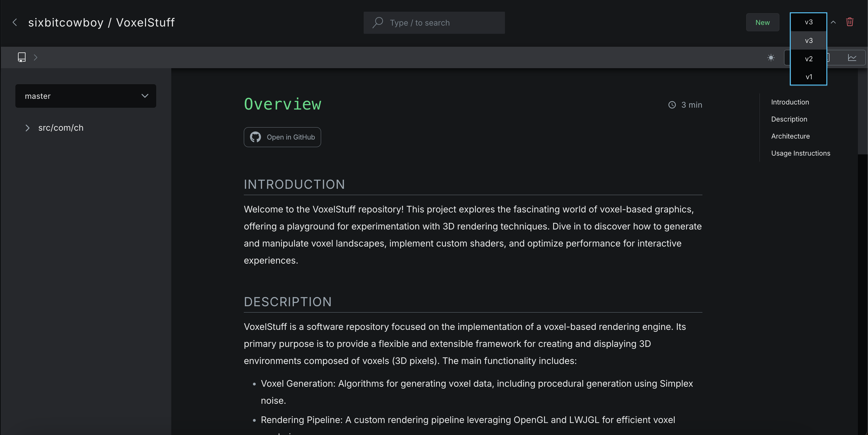The image size is (868, 435).
Task: Open repository root breadcrumb icon
Action: tap(22, 57)
